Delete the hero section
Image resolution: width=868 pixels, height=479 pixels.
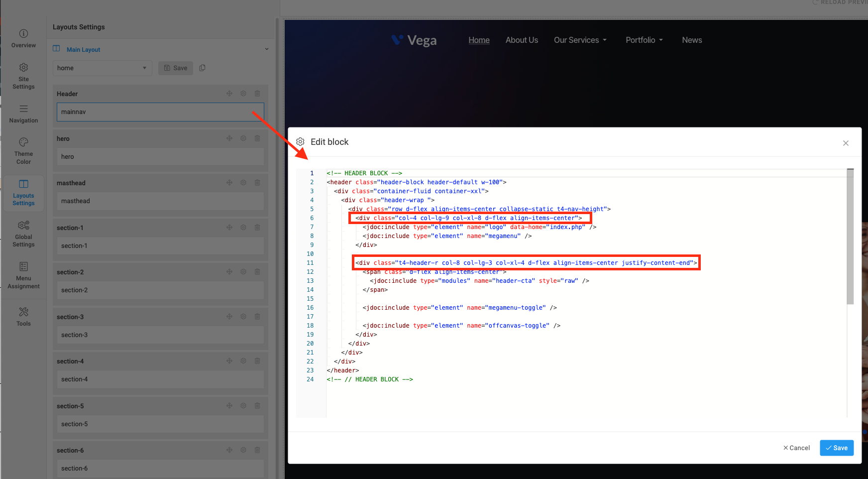[x=257, y=138]
